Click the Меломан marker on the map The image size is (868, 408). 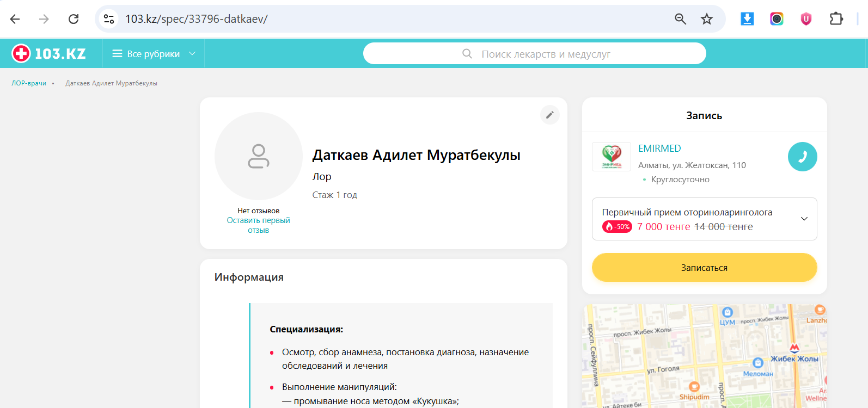(x=758, y=367)
